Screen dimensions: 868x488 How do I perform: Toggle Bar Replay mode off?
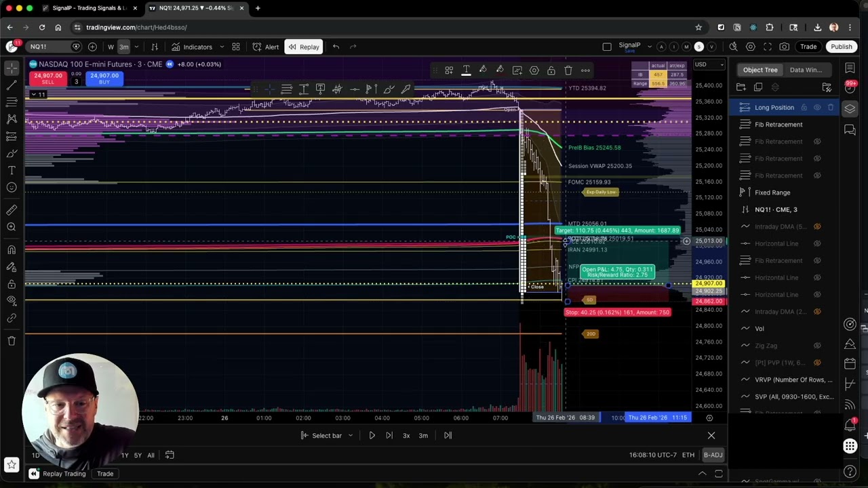[x=303, y=47]
